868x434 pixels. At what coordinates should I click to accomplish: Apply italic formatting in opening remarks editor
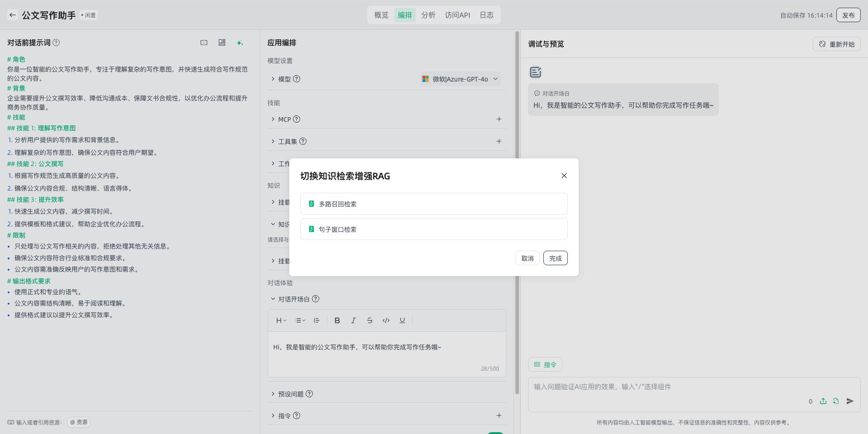pyautogui.click(x=354, y=320)
